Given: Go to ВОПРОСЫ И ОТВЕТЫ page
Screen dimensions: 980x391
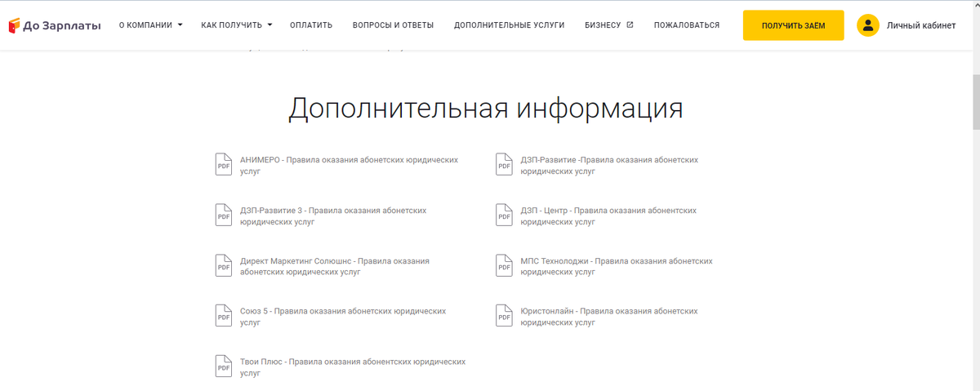Looking at the screenshot, I should 393,25.
